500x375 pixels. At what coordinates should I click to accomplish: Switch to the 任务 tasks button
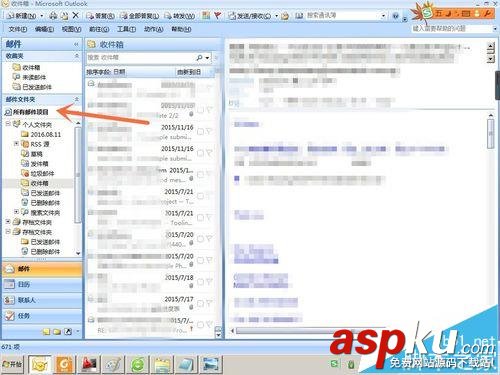[42, 316]
